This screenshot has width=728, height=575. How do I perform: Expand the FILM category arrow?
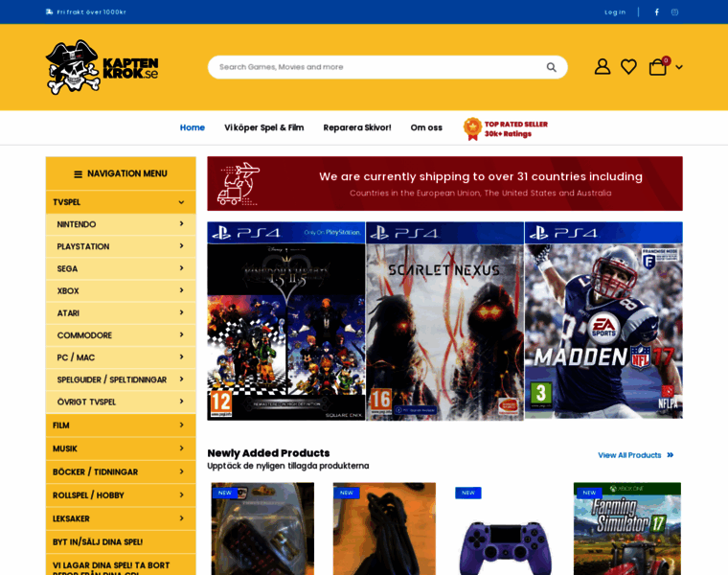182,425
